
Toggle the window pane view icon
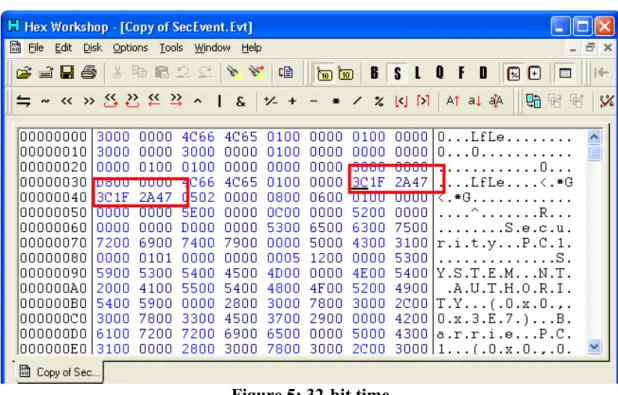click(565, 73)
